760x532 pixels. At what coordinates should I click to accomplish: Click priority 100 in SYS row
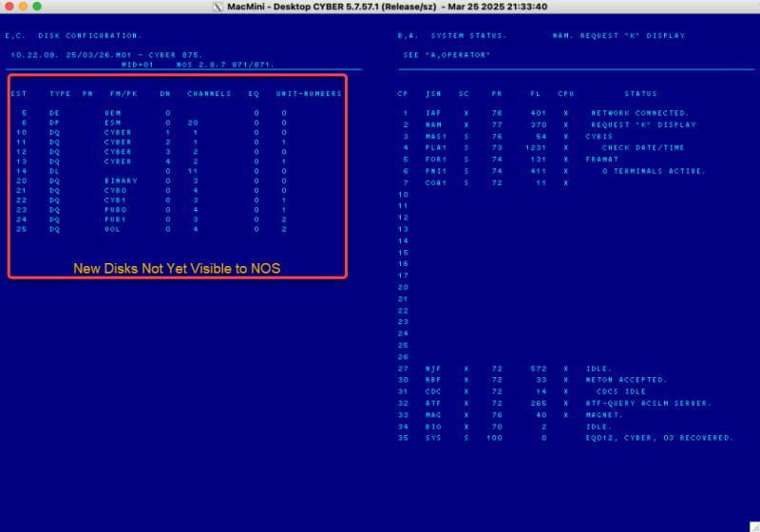(x=494, y=438)
